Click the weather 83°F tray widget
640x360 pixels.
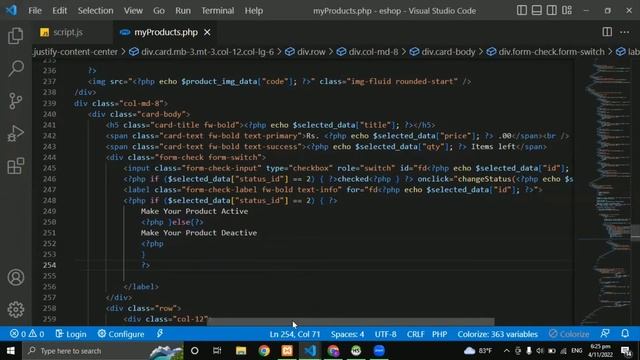[x=478, y=351]
